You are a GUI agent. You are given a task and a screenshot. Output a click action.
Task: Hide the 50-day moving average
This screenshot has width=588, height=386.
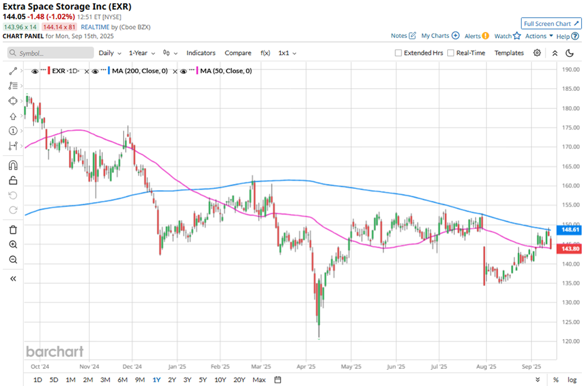pos(183,71)
